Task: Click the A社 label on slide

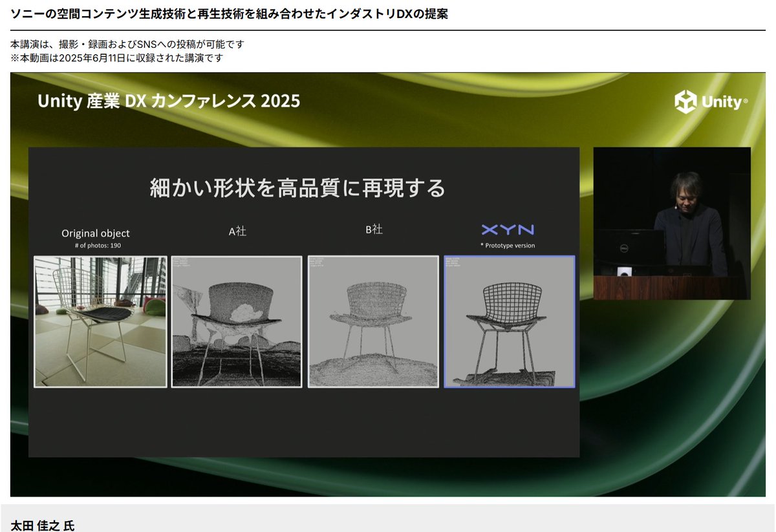Action: [238, 231]
